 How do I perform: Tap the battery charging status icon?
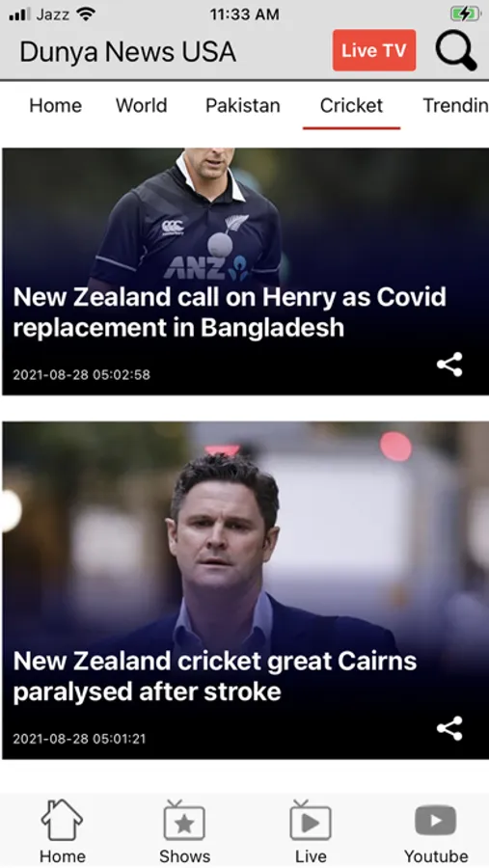464,14
